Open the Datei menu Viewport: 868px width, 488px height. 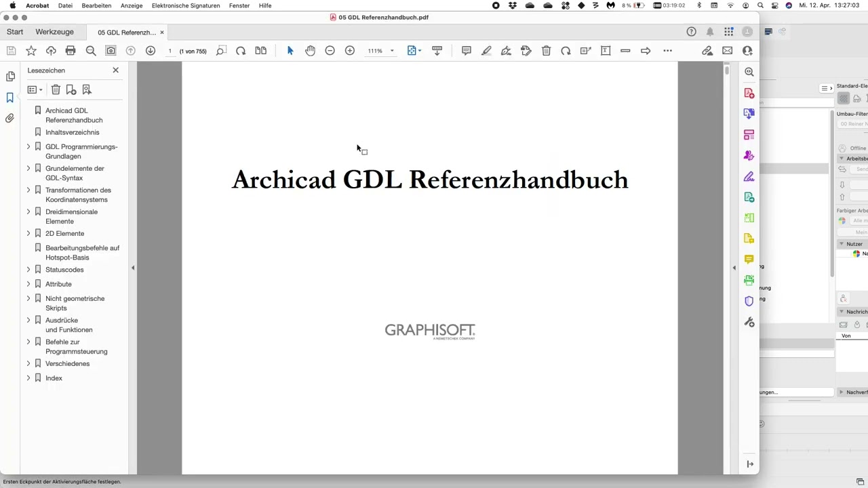click(66, 5)
